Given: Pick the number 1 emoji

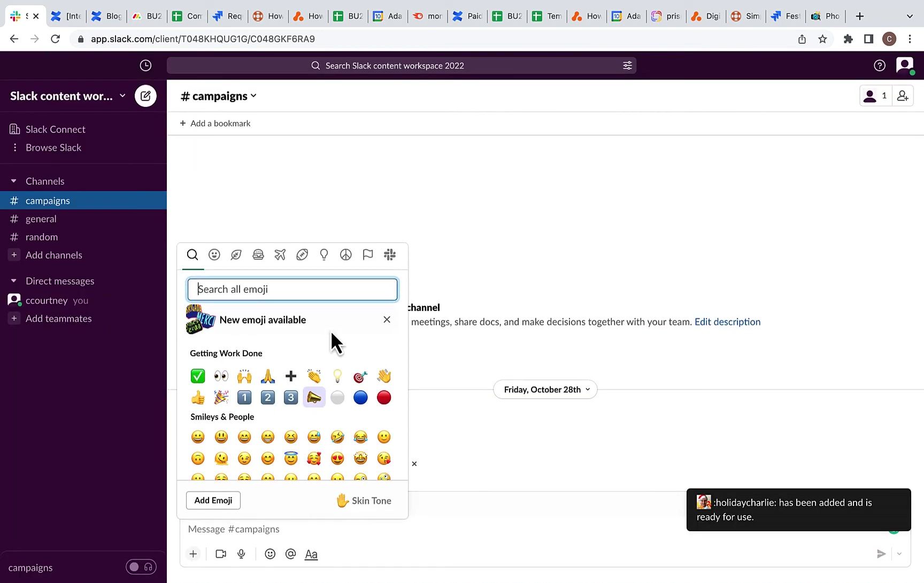Looking at the screenshot, I should (244, 397).
